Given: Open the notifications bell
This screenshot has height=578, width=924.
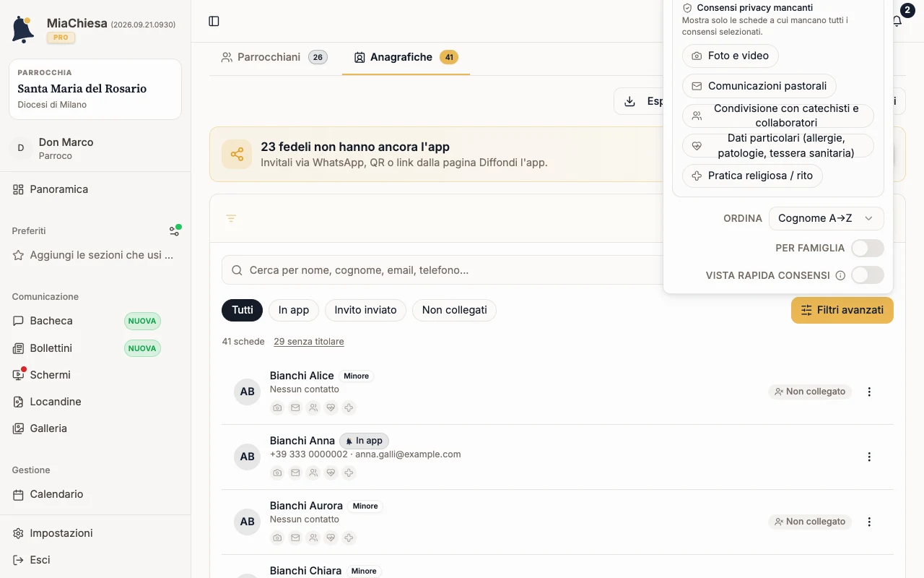Looking at the screenshot, I should [897, 21].
